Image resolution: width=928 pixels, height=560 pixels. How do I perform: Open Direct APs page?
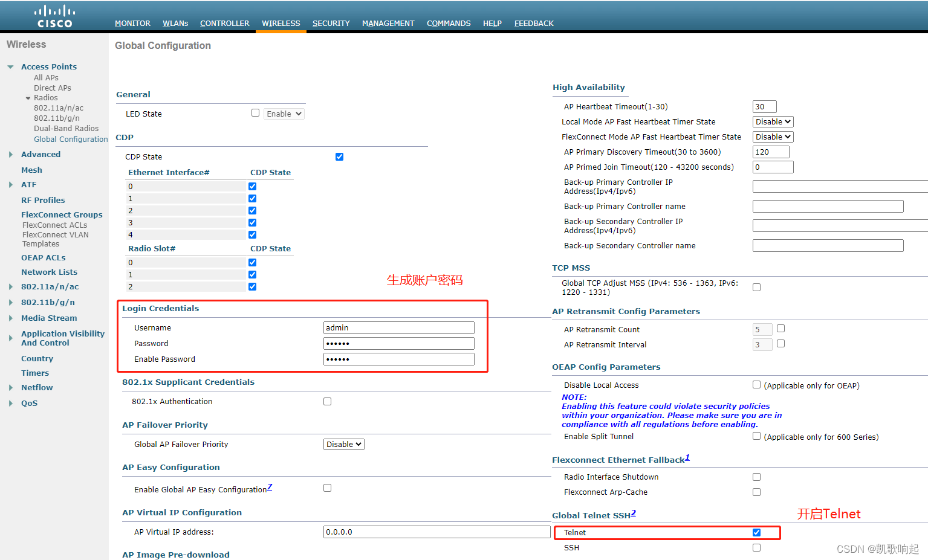coord(52,88)
